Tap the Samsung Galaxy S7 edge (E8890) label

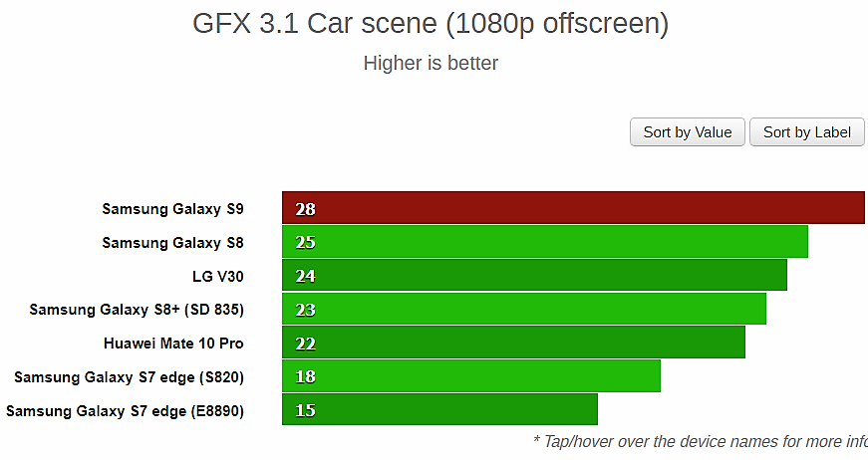[125, 410]
